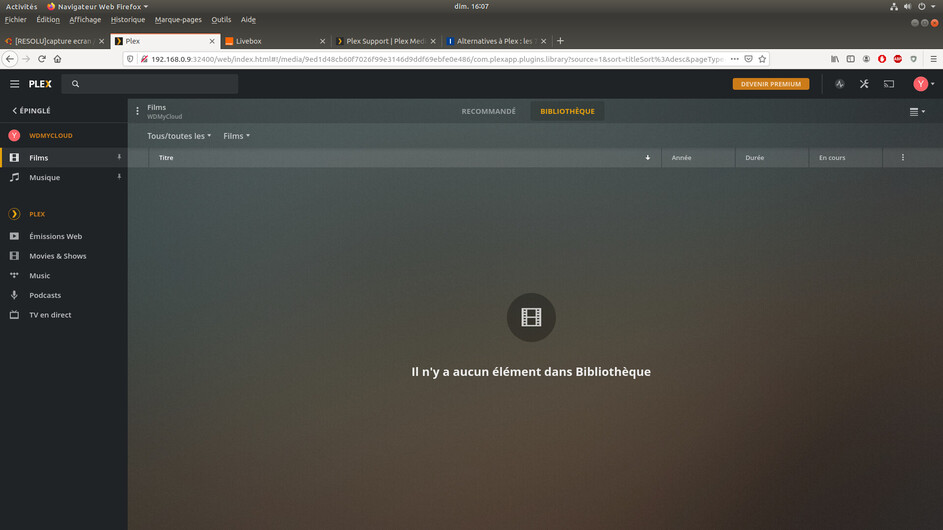Viewport: 943px width, 530px height.
Task: Switch to the Recommandé tab
Action: coord(488,111)
